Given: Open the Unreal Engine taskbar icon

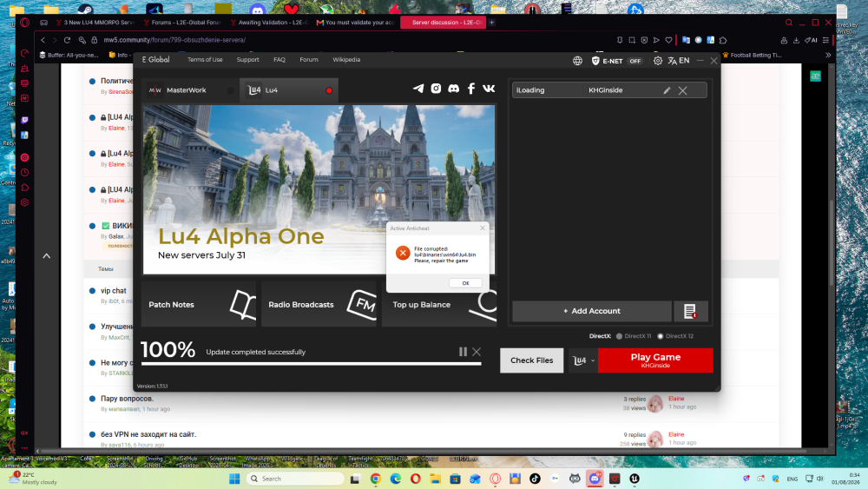Looking at the screenshot, I should (635, 479).
